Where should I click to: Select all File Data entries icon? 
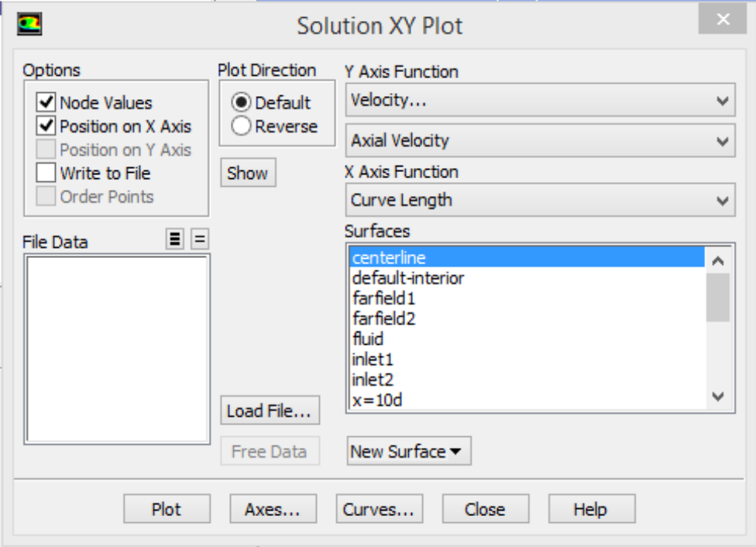tap(175, 239)
